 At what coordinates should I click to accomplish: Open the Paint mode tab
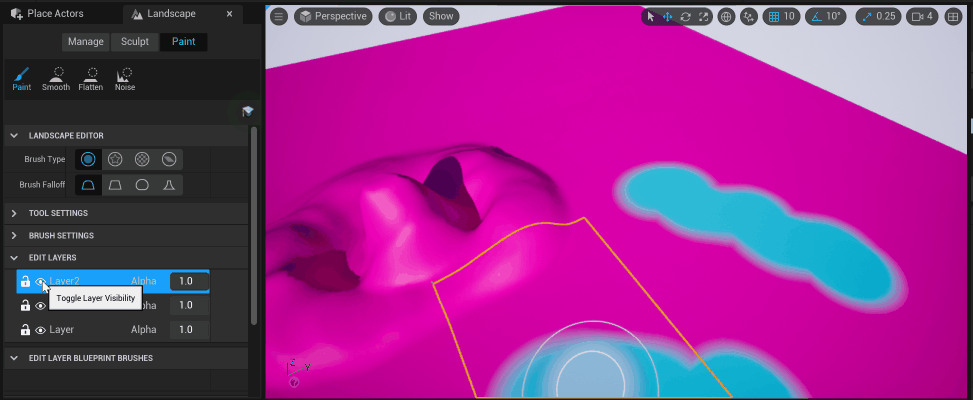184,42
